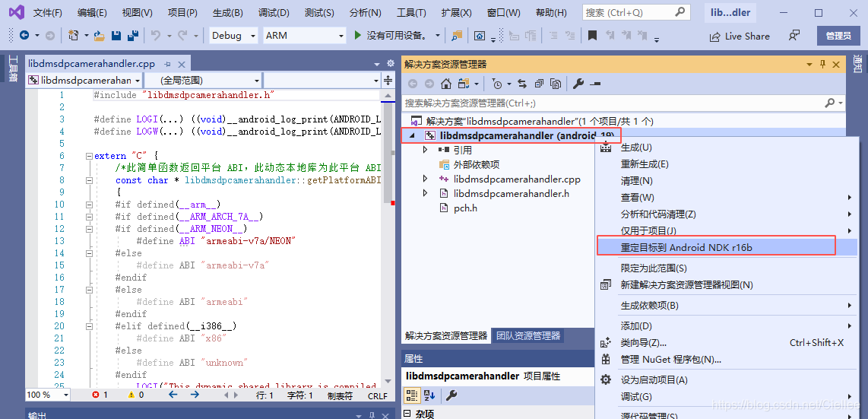The height and width of the screenshot is (419, 868).
Task: Open the feedback icon beside Live Share
Action: (794, 36)
